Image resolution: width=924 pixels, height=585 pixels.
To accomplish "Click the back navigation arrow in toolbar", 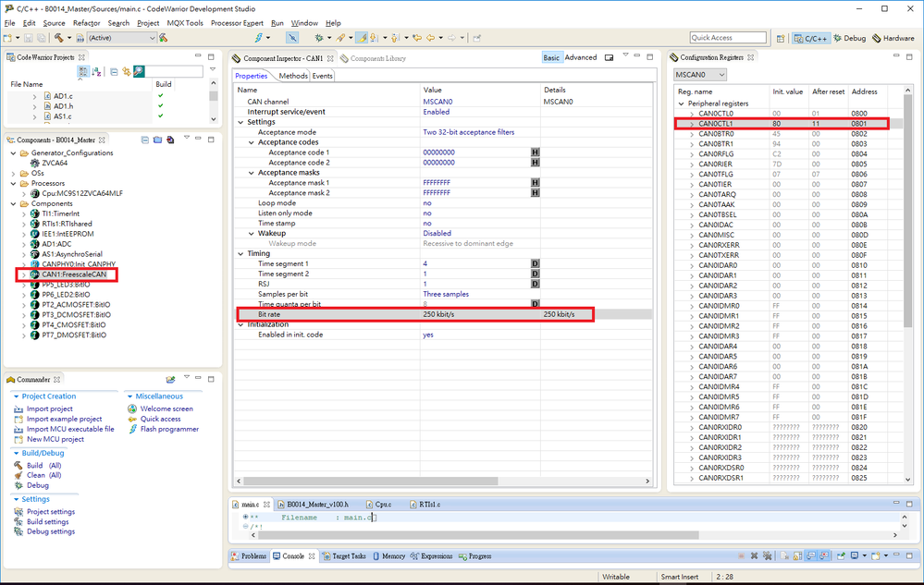I will [x=430, y=38].
